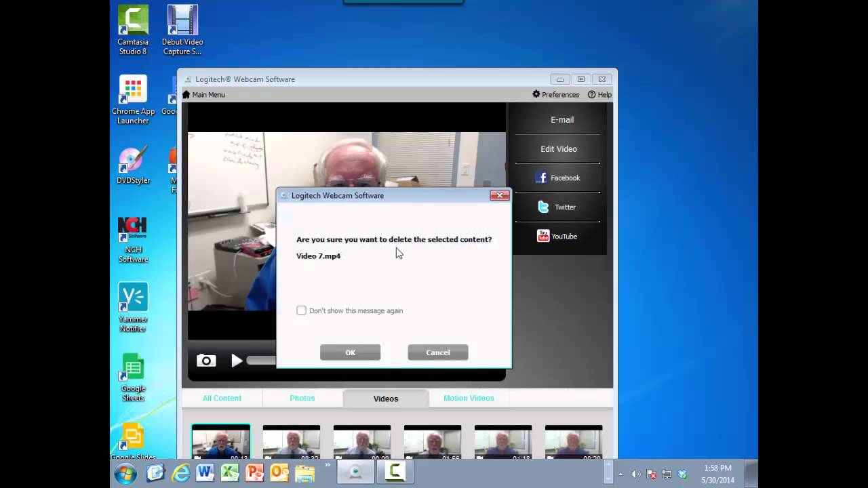This screenshot has width=868, height=488.
Task: Switch to Camtasia taskbar button
Action: click(x=395, y=473)
